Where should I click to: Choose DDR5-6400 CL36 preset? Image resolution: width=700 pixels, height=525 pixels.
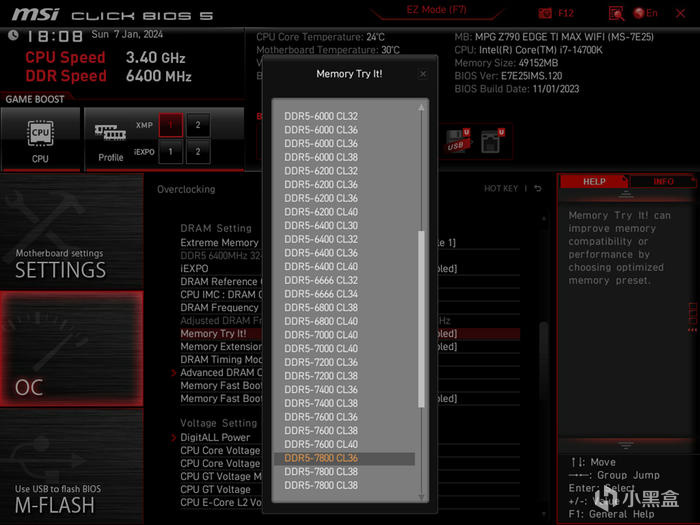click(321, 253)
